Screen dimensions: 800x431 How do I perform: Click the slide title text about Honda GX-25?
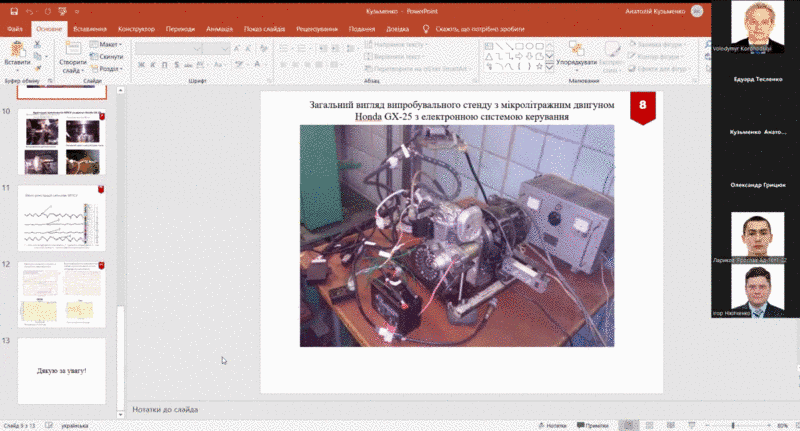pyautogui.click(x=462, y=111)
